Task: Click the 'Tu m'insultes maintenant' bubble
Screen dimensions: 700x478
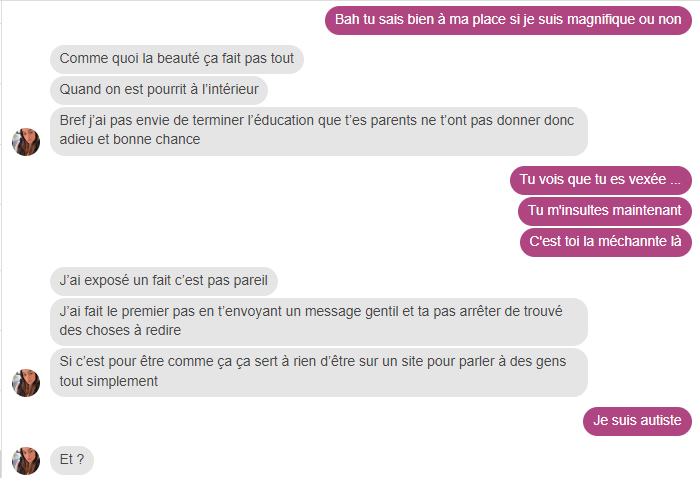Action: (604, 211)
